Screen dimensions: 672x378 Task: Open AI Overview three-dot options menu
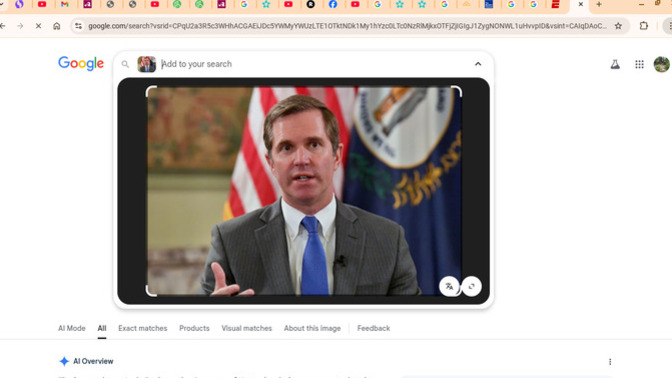coord(610,362)
